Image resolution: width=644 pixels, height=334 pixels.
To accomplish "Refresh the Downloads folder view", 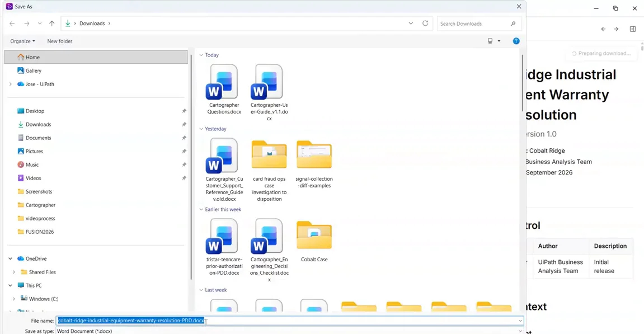I will pyautogui.click(x=425, y=23).
